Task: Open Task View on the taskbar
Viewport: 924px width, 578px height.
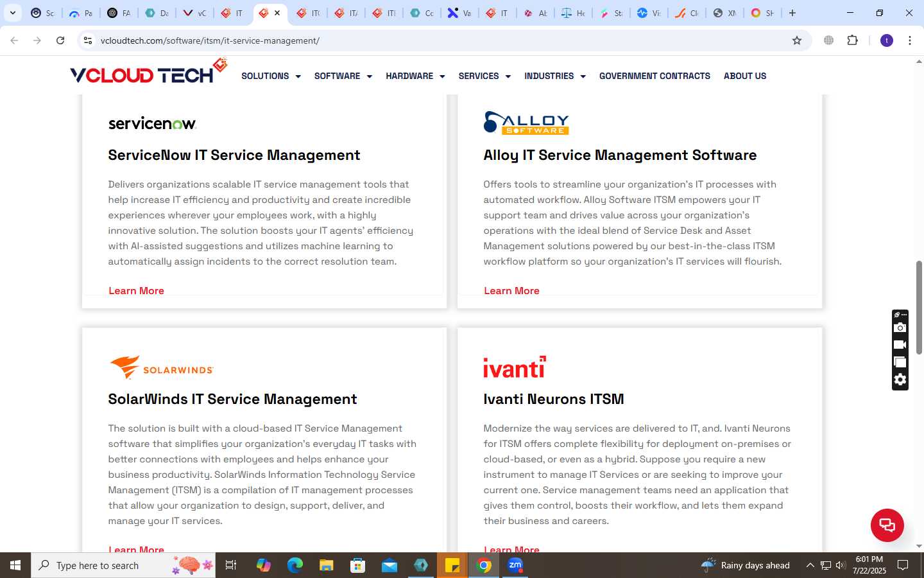Action: click(231, 565)
